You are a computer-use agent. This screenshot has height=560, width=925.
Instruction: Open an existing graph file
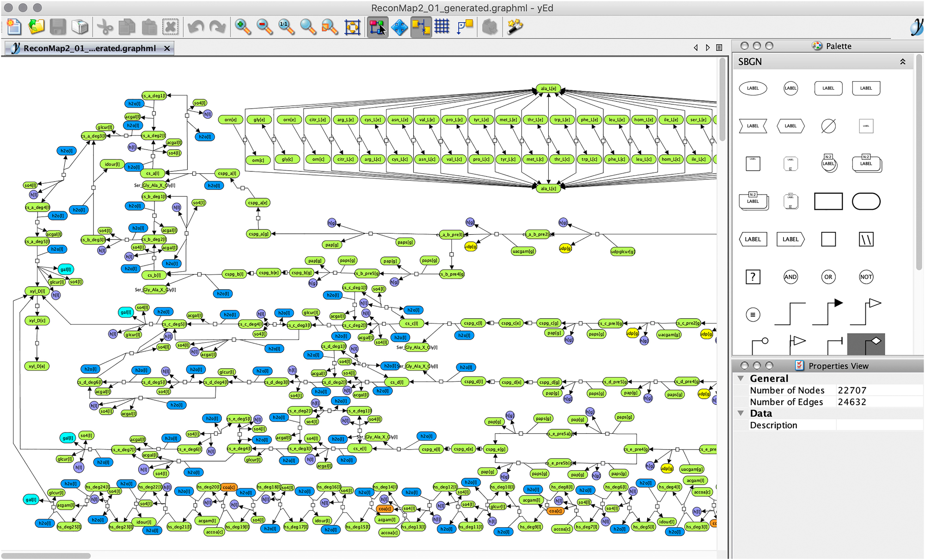(36, 27)
